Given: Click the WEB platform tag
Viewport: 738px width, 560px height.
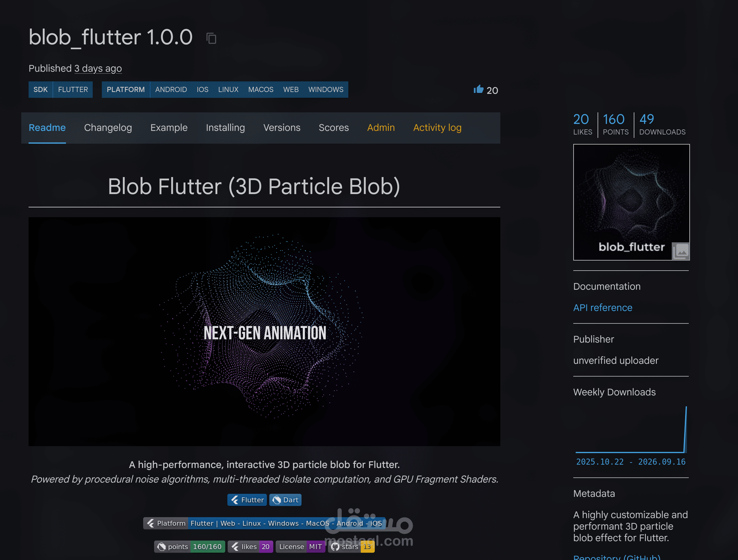Looking at the screenshot, I should pyautogui.click(x=291, y=90).
